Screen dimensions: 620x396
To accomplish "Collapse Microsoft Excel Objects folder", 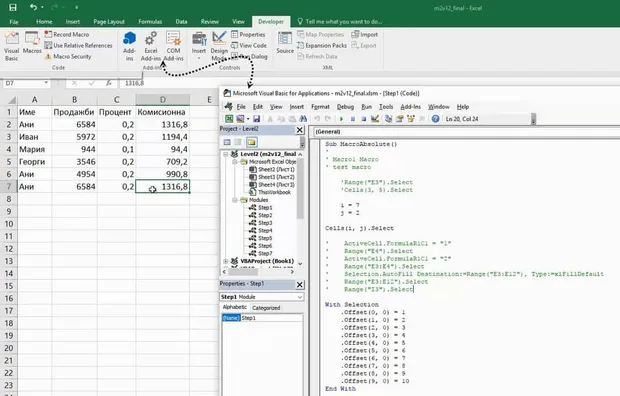I will pyautogui.click(x=234, y=162).
